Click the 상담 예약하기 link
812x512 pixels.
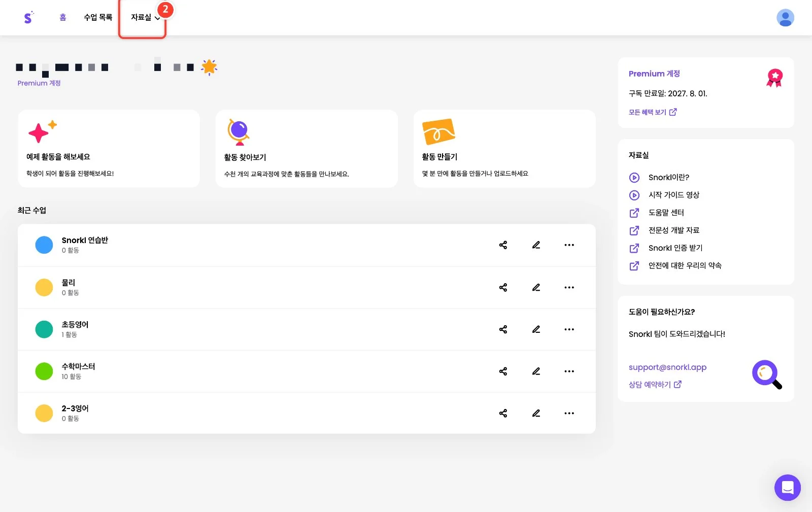(655, 385)
